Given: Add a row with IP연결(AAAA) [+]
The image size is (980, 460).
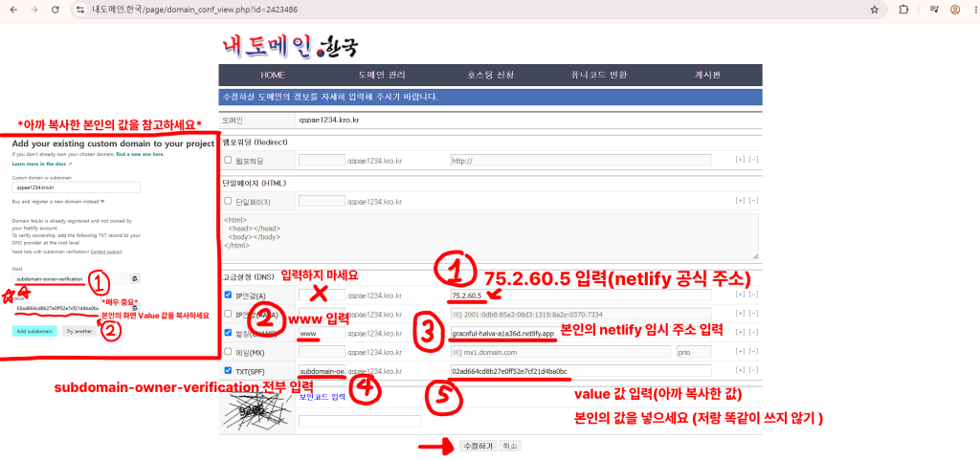Looking at the screenshot, I should click(x=740, y=314).
